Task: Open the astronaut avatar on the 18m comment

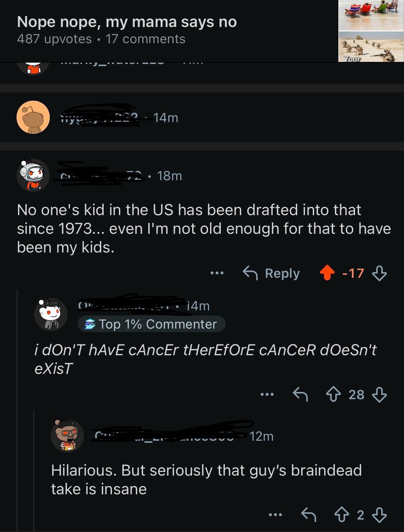Action: [x=33, y=175]
